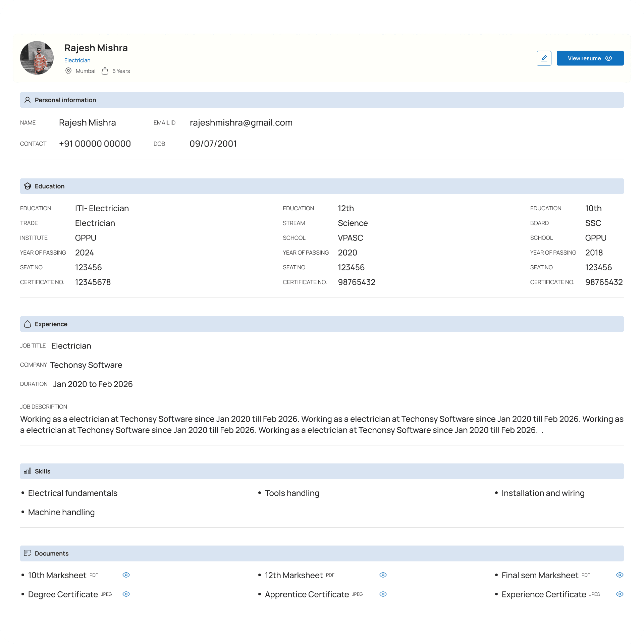
Task: Click the blue Electrician title link
Action: click(77, 60)
